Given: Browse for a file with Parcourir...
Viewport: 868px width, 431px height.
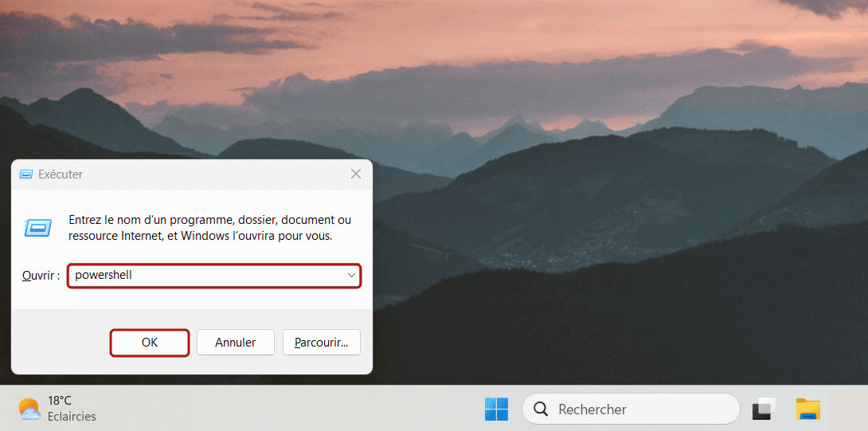Looking at the screenshot, I should click(x=321, y=343).
